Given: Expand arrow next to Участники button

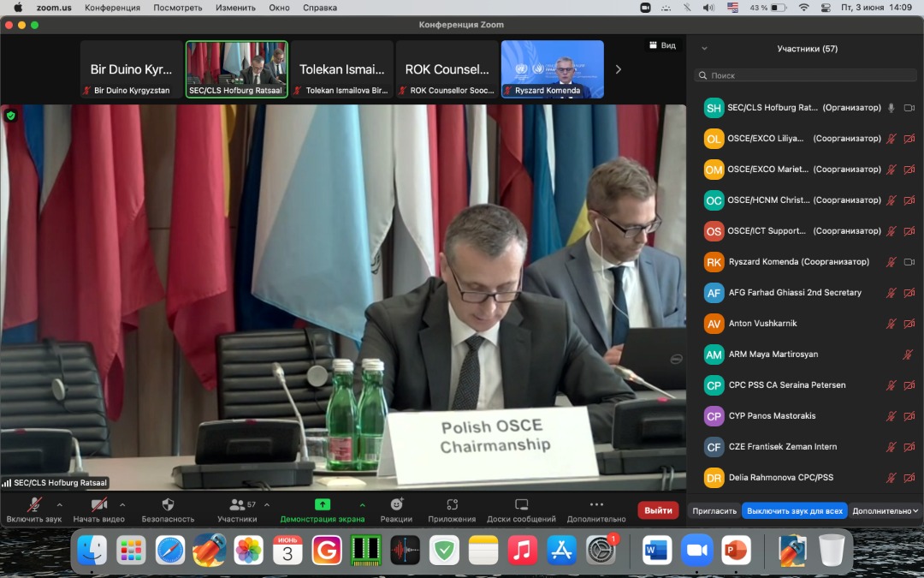Looking at the screenshot, I should click(267, 505).
